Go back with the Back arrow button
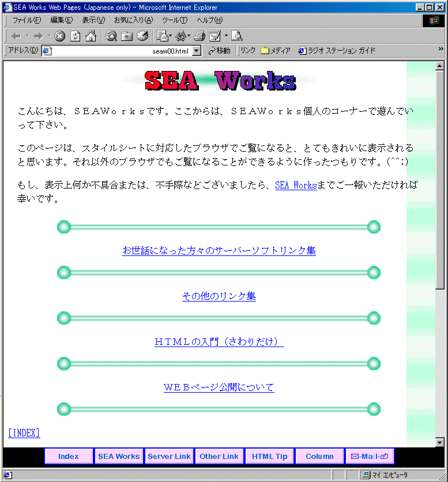 (x=16, y=36)
